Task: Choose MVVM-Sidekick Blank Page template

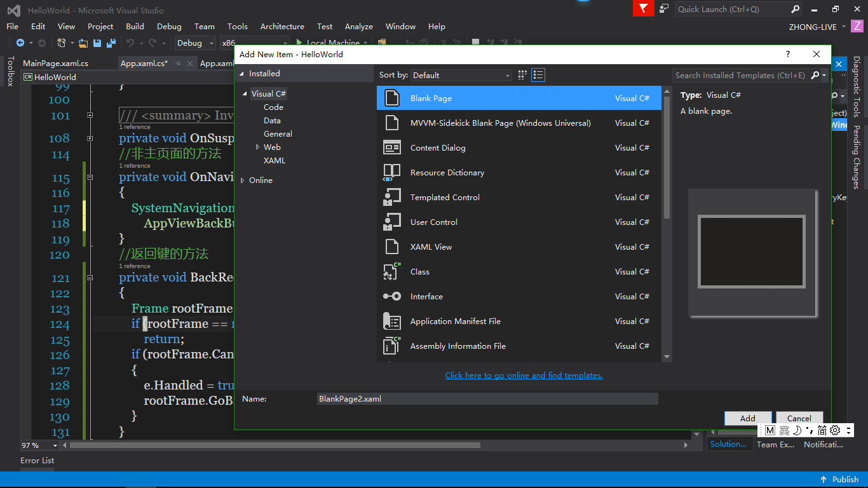Action: pos(519,123)
